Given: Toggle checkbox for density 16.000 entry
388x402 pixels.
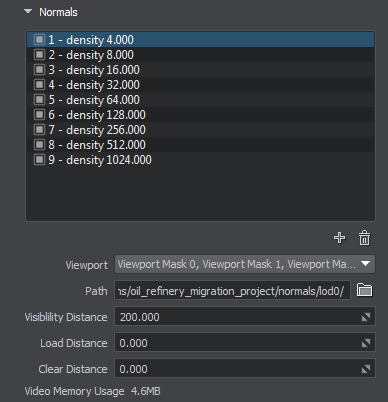Looking at the screenshot, I should [39, 70].
